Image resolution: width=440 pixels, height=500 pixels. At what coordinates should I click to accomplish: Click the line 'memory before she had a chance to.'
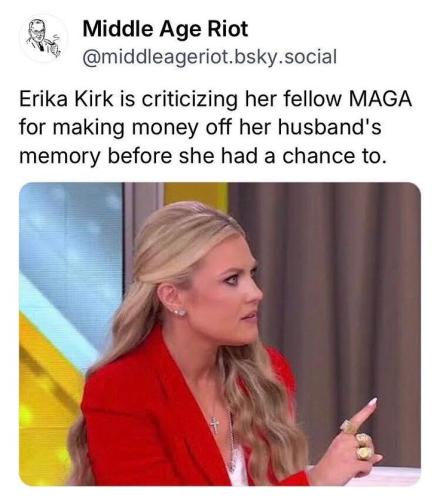[x=203, y=156]
